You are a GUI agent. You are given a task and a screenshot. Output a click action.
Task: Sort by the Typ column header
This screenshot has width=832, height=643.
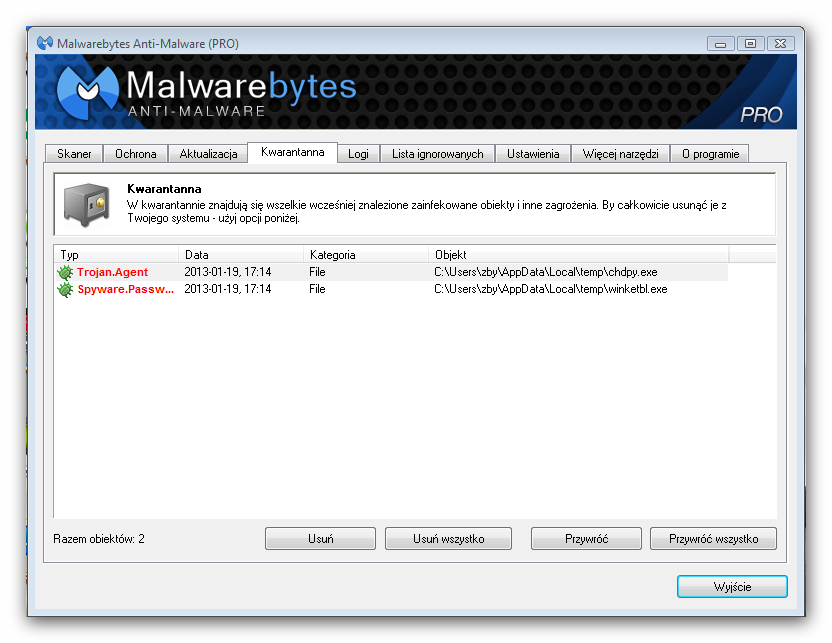click(116, 255)
